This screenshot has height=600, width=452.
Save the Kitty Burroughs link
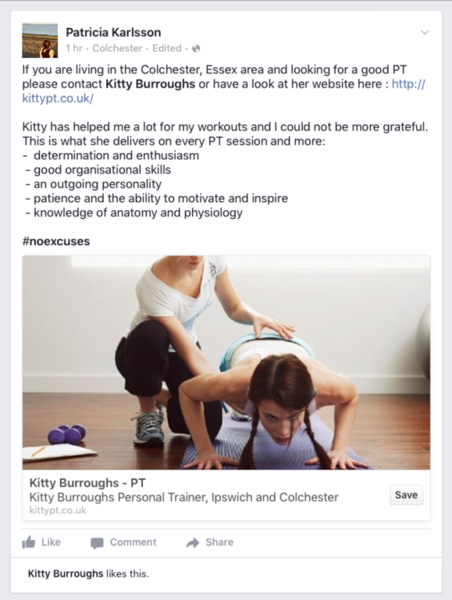click(x=406, y=495)
